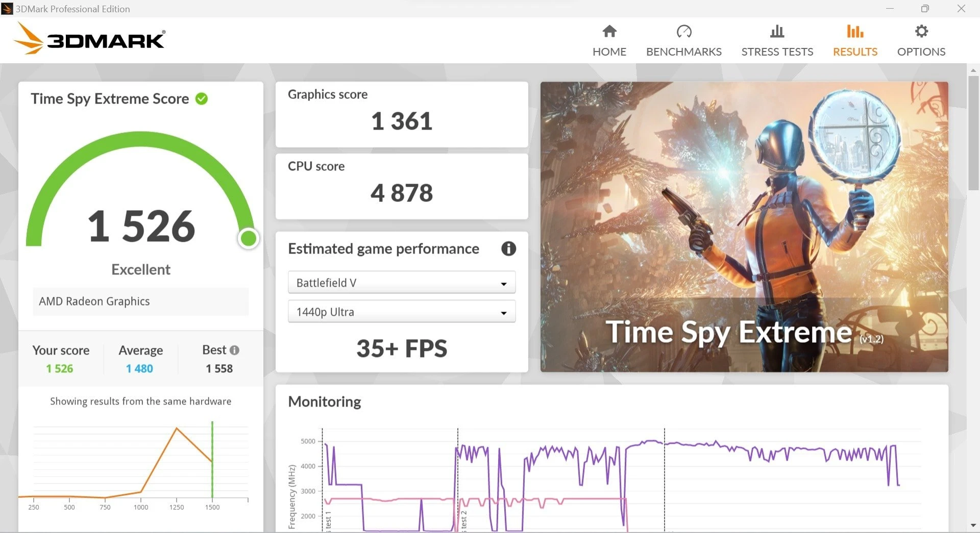Go to the STRESS TESTS tab
The width and height of the screenshot is (980, 533).
point(777,41)
